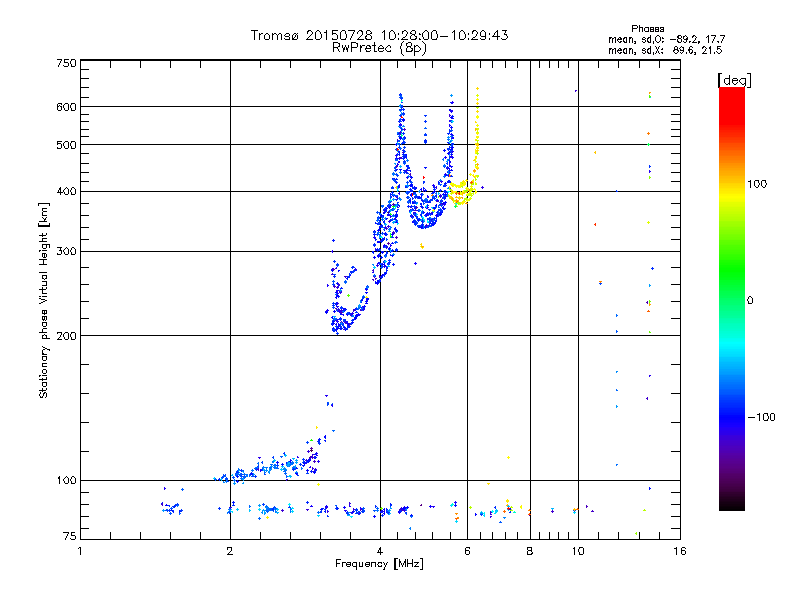Click the colorbar label '-100'
The image size is (800, 600).
point(762,417)
